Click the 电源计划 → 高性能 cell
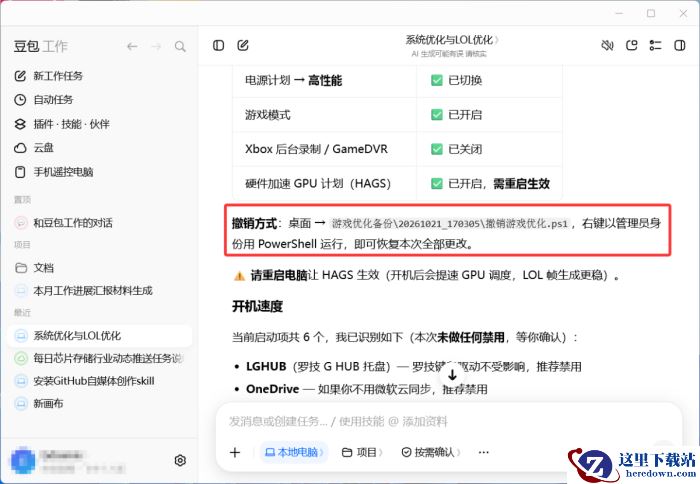This screenshot has height=484, width=700. click(x=325, y=80)
